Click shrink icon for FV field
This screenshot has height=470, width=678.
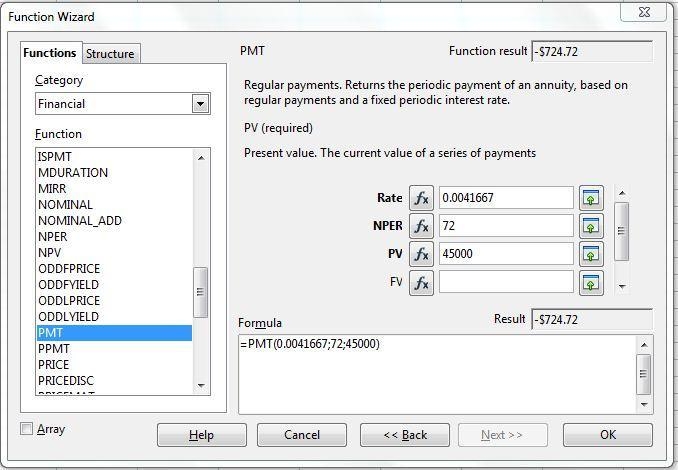tap(591, 283)
